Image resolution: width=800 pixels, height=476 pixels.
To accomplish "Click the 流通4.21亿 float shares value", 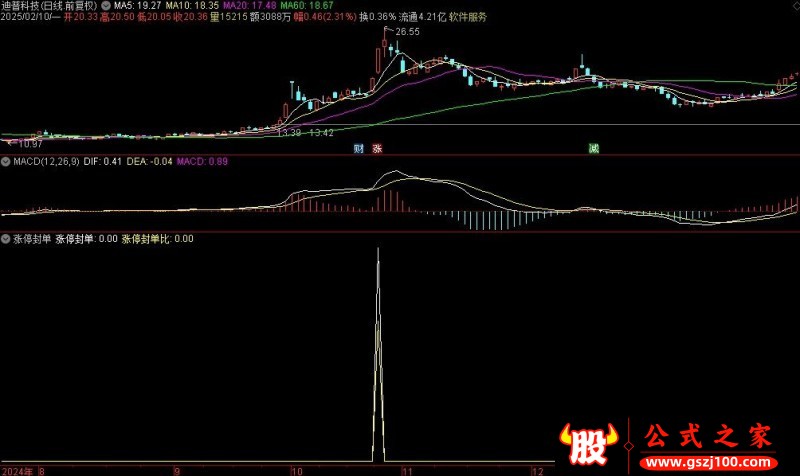I will (x=422, y=17).
